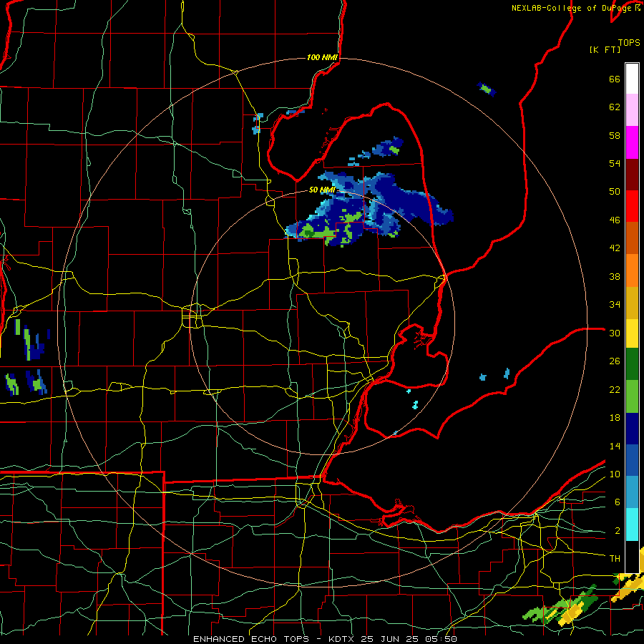The height and width of the screenshot is (644, 644).
Task: Pick the light green legend swatch
Action: pyautogui.click(x=632, y=396)
